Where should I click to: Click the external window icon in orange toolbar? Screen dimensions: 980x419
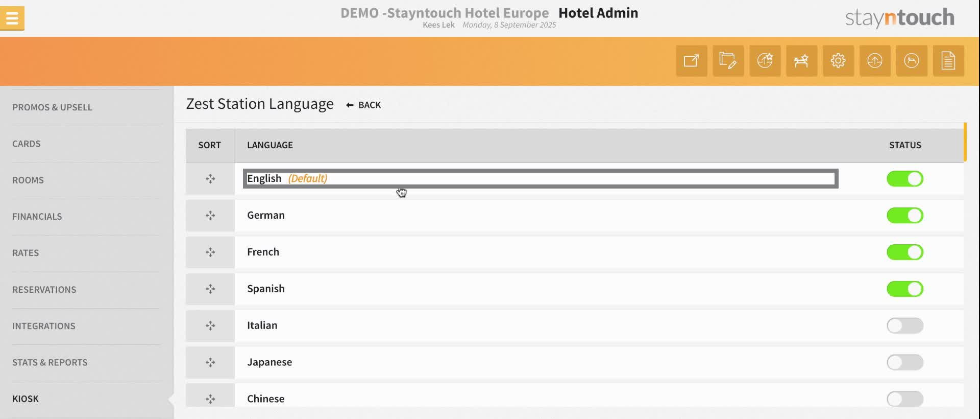692,61
